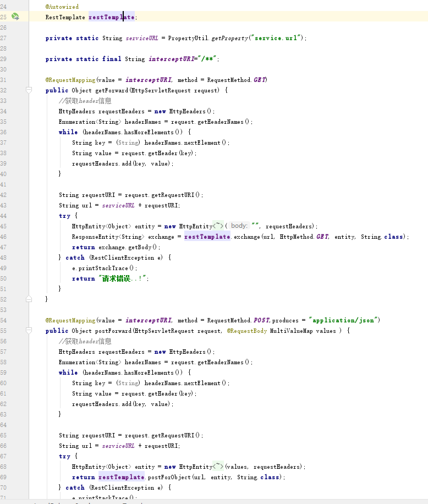
Task: Click the "请求错误..!" return string
Action: coord(123,278)
